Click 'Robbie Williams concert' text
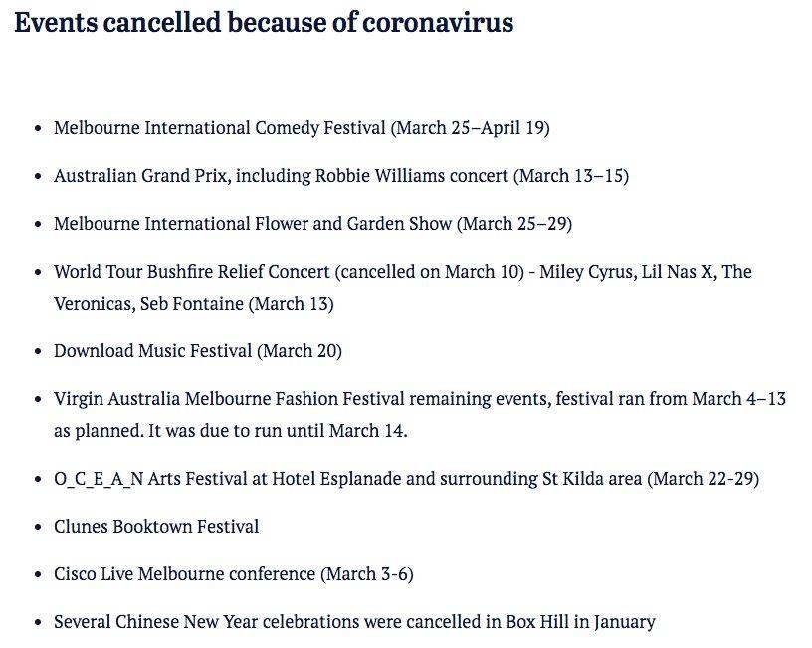 coord(412,176)
